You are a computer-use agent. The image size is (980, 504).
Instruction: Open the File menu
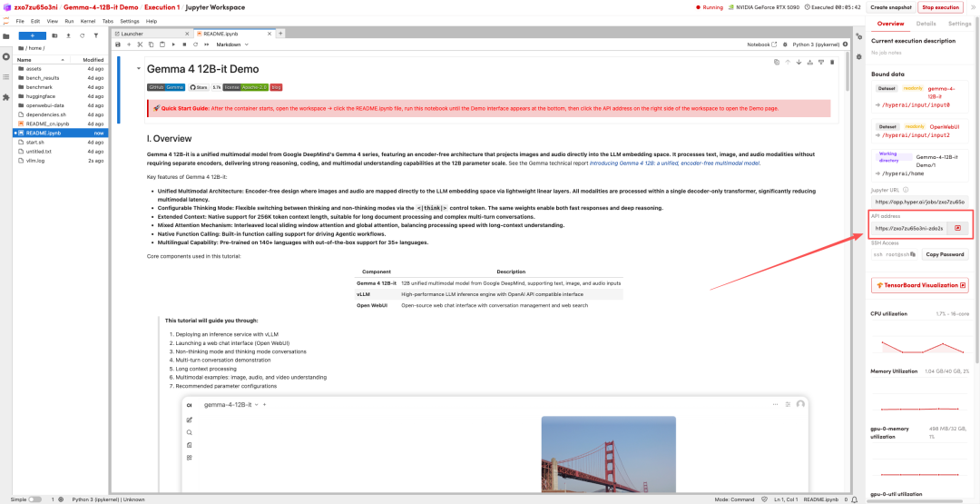point(20,21)
